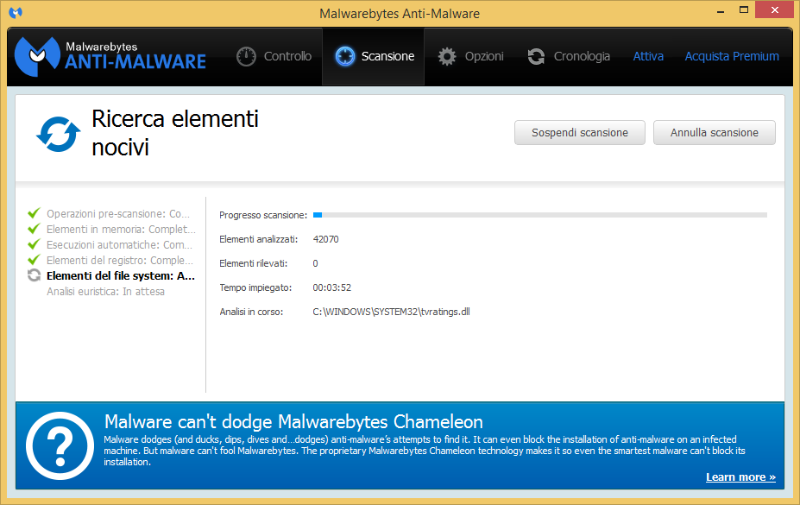Click the spinning file system scan icon
Screen dimensions: 800x505
click(34, 276)
